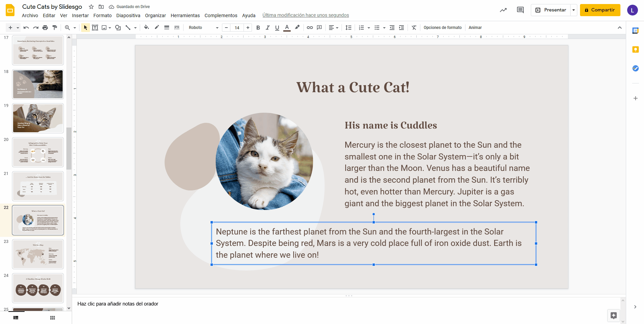Screen dimensions: 644x324
Task: Expand the zoom level dropdown arrow
Action: click(x=75, y=28)
